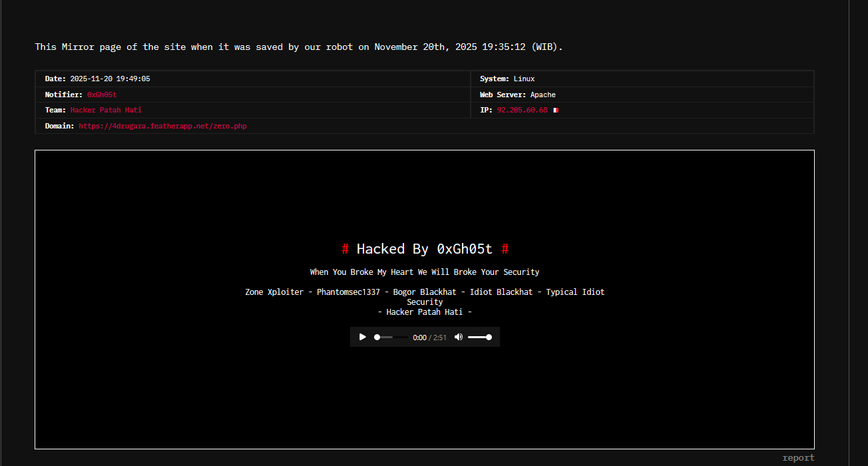Image resolution: width=868 pixels, height=466 pixels.
Task: Click the mirror saved timestamp notice text
Action: click(x=299, y=47)
